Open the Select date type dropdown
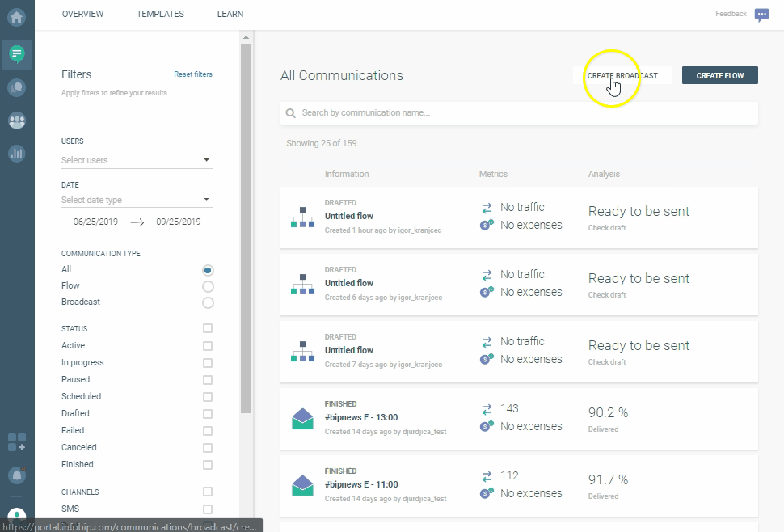 click(136, 200)
